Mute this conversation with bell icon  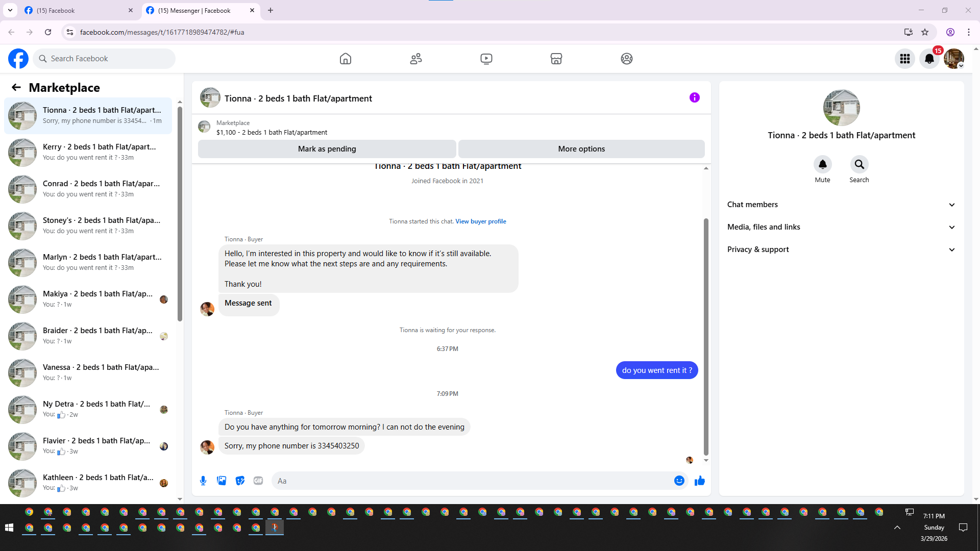point(822,164)
